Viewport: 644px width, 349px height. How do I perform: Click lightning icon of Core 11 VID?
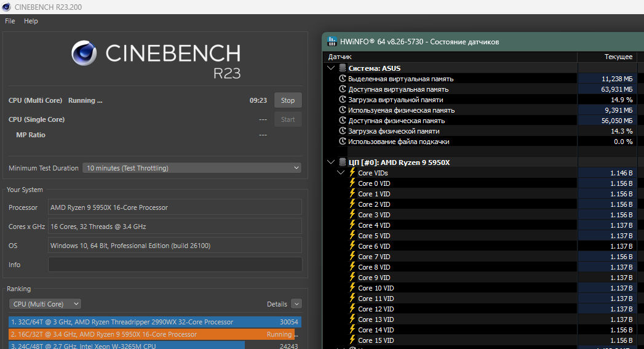pyautogui.click(x=352, y=299)
